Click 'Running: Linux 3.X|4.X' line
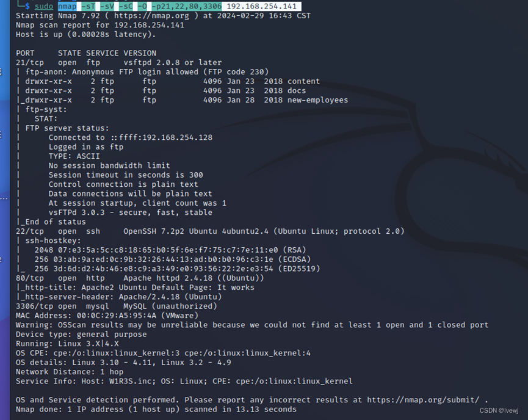 (67, 344)
